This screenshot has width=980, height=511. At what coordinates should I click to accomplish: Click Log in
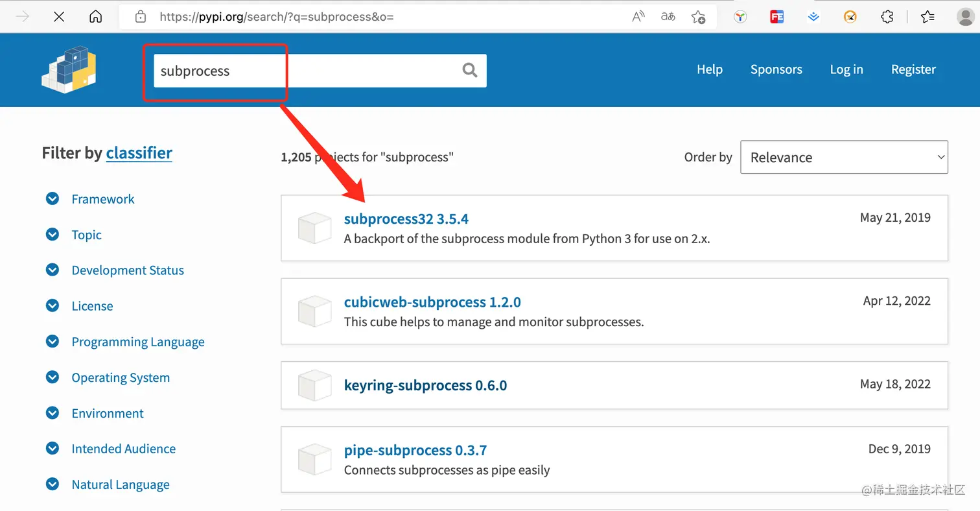pyautogui.click(x=846, y=69)
